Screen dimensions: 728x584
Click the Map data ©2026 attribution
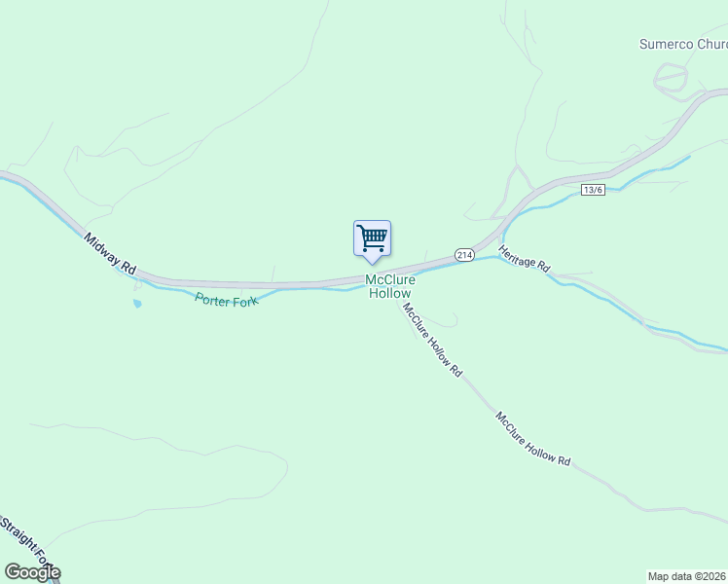687,576
